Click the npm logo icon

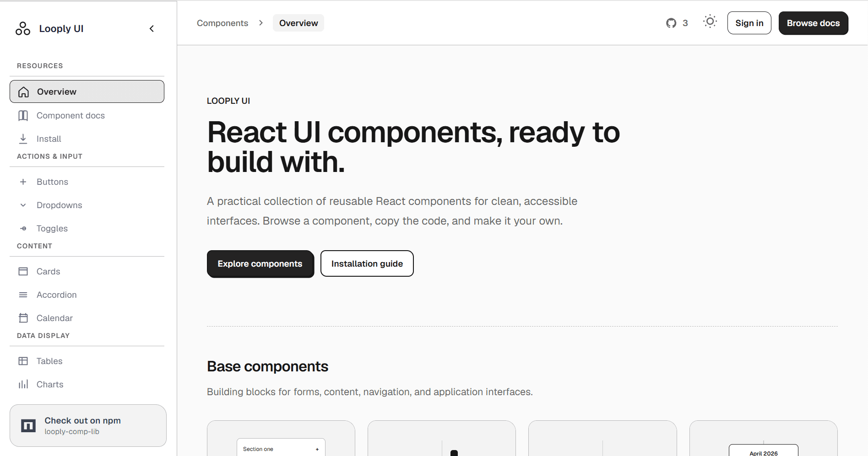coord(28,426)
